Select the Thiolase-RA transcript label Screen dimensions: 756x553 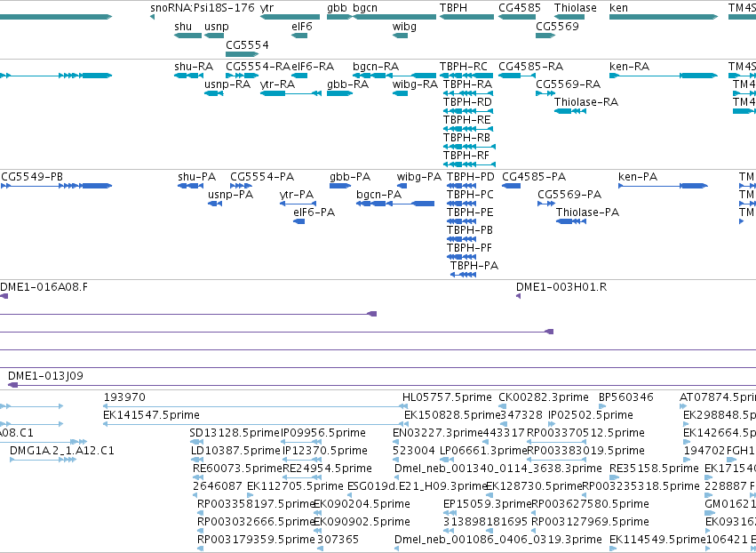pyautogui.click(x=585, y=102)
